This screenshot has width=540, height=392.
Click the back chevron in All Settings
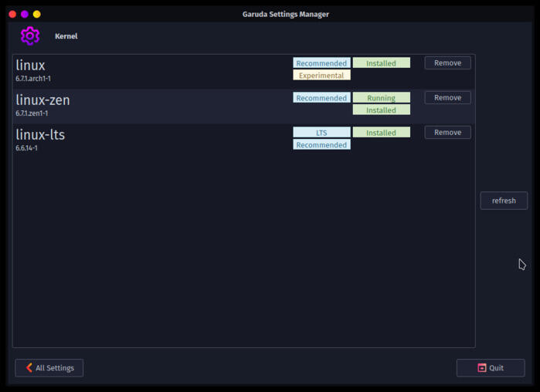click(x=29, y=367)
